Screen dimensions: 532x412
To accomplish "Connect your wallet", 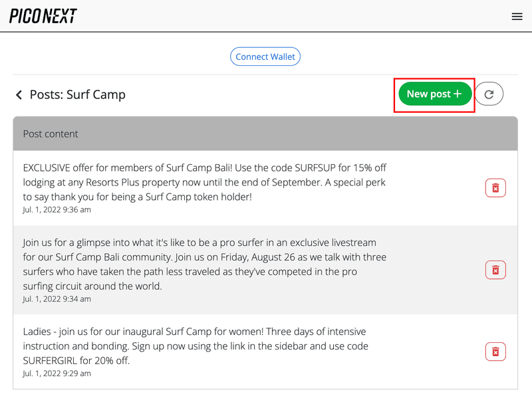I will pyautogui.click(x=265, y=56).
